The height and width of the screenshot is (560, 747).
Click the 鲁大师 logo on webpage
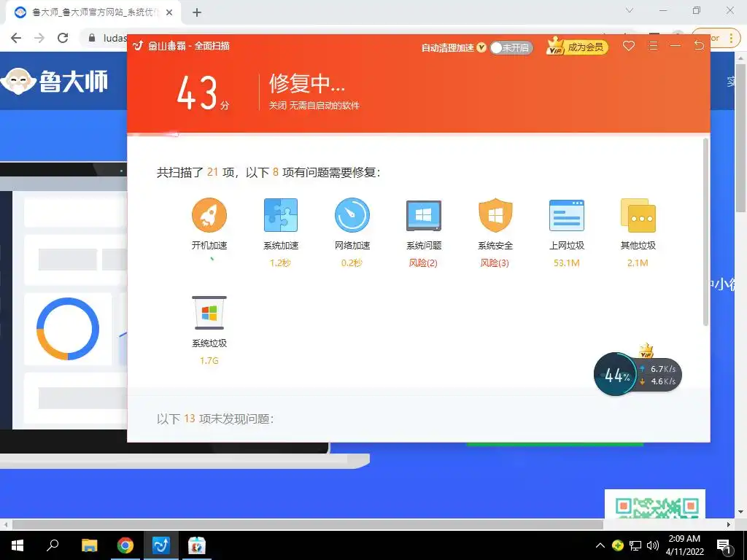tap(54, 81)
